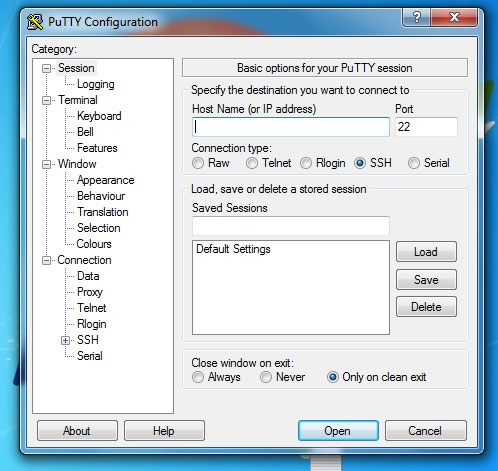Click the Load button
The height and width of the screenshot is (471, 498).
426,252
